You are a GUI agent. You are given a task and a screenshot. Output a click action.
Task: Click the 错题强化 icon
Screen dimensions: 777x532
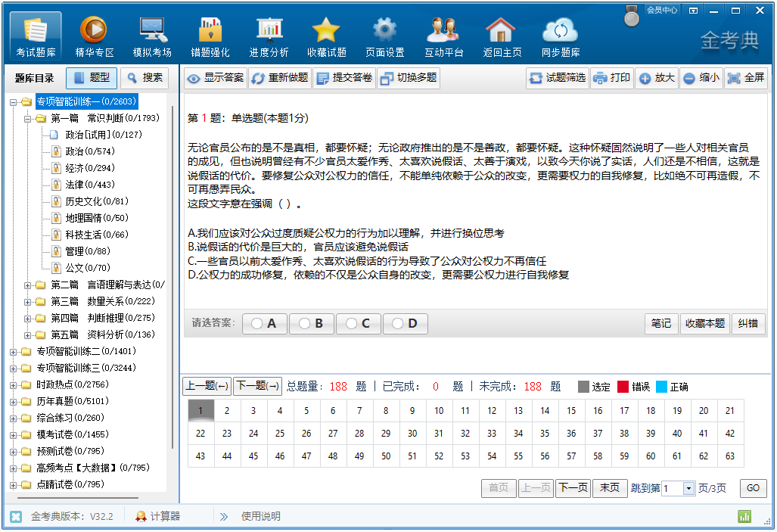tap(210, 30)
